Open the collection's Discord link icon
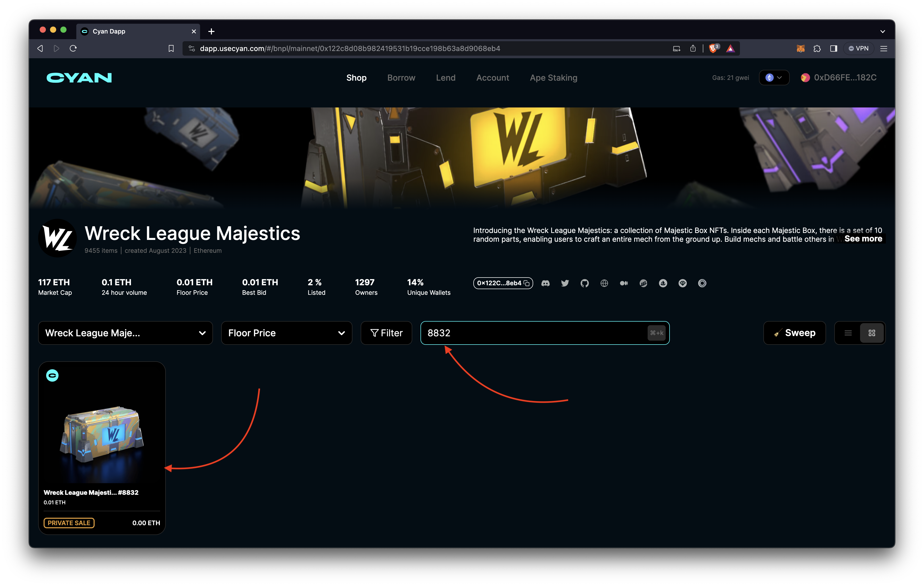Image resolution: width=924 pixels, height=586 pixels. coord(545,283)
